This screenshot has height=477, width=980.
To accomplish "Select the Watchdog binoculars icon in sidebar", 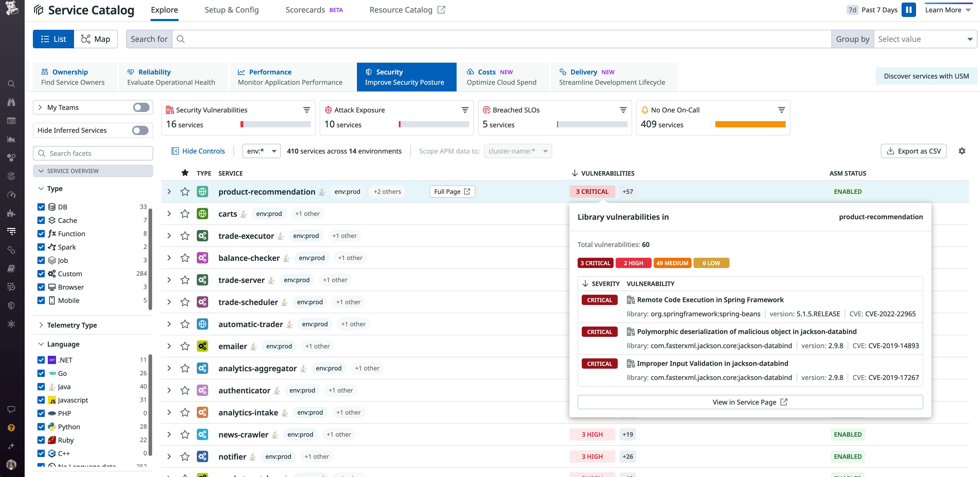I will 11,102.
